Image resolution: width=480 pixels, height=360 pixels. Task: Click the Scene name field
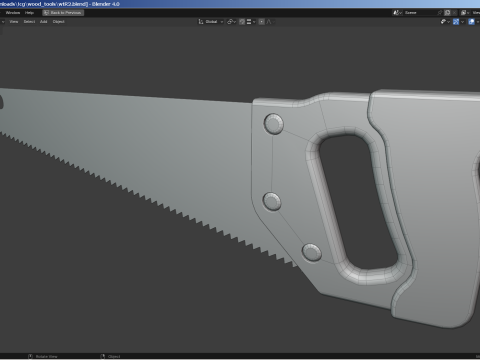pos(420,13)
